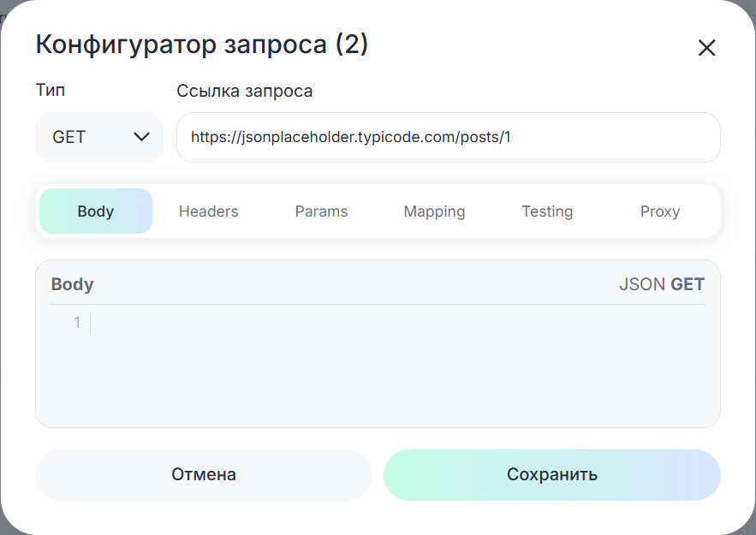Click the Body heading above the editor

coord(73,284)
